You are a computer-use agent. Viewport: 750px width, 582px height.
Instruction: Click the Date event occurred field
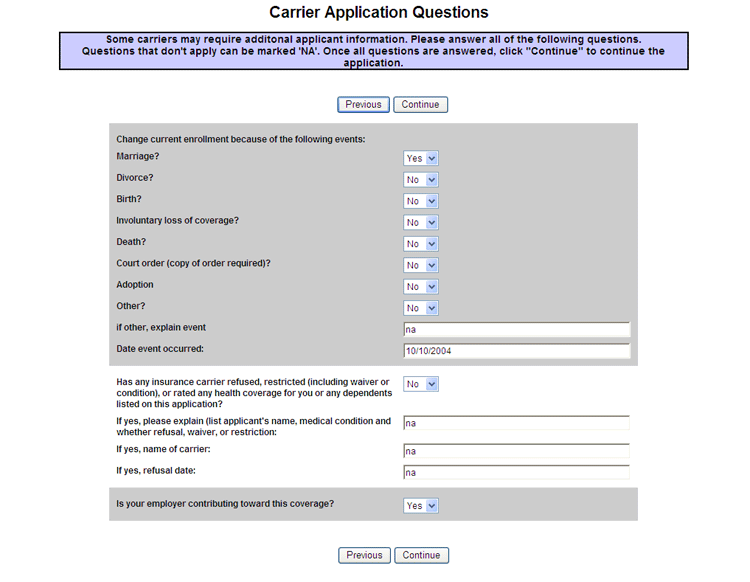tap(516, 351)
